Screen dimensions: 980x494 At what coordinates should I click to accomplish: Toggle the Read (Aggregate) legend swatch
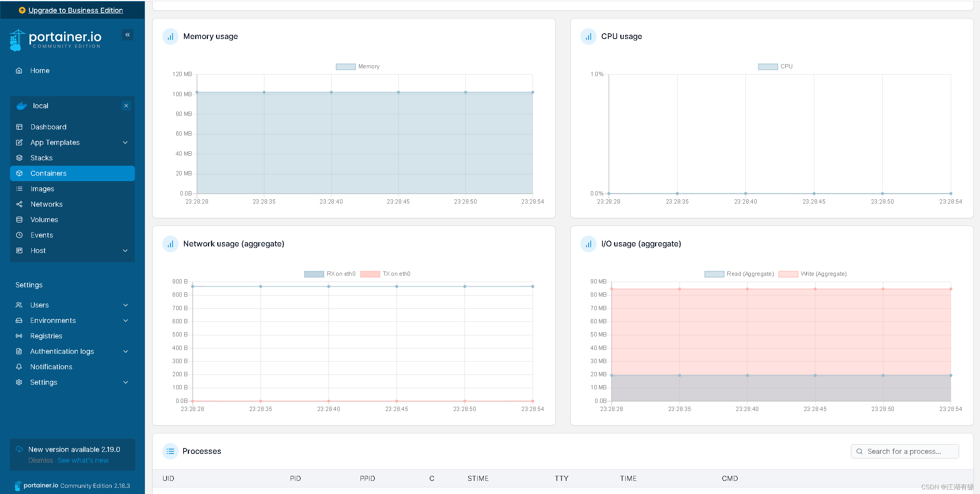pyautogui.click(x=714, y=274)
